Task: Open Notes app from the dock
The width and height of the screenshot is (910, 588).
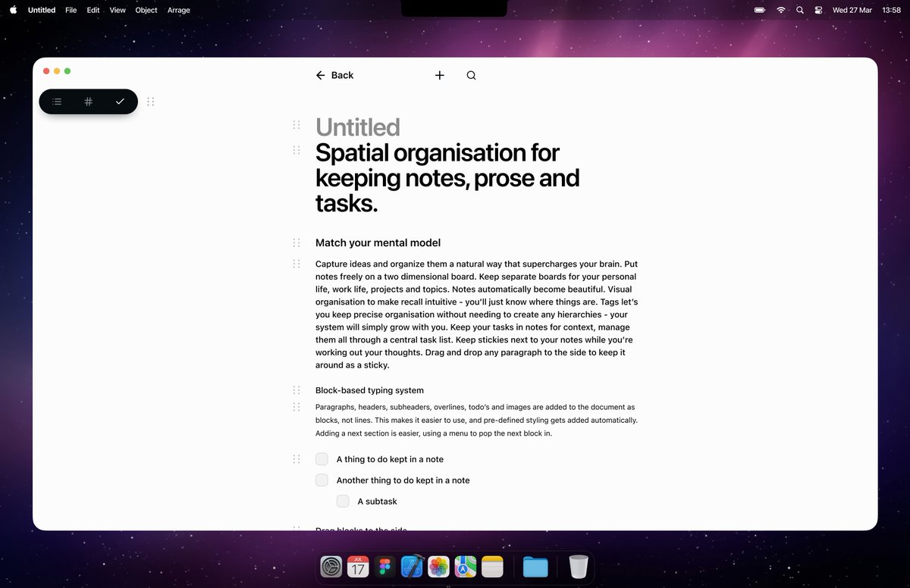Action: coord(493,567)
